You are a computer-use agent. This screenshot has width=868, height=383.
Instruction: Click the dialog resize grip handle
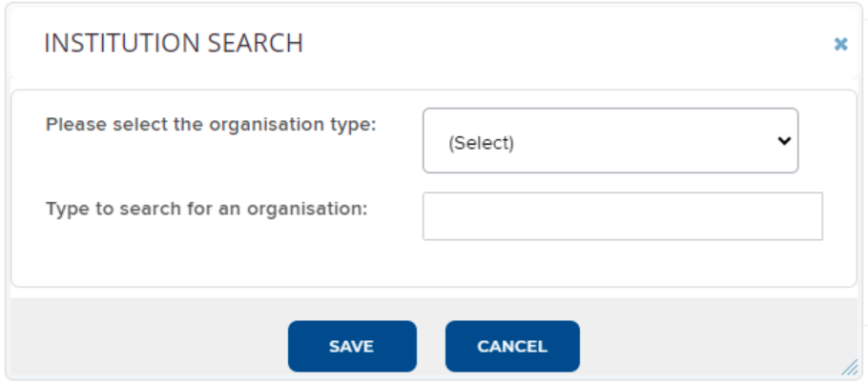click(848, 368)
